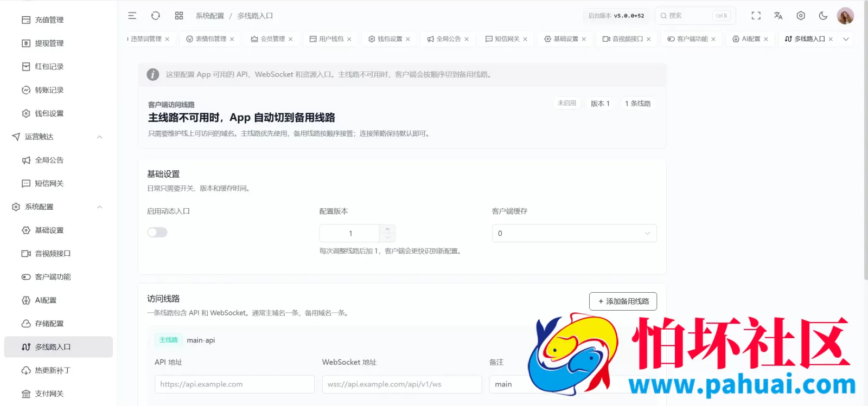The image size is (868, 406).
Task: Click the WebSocket 地址 input field
Action: 401,384
